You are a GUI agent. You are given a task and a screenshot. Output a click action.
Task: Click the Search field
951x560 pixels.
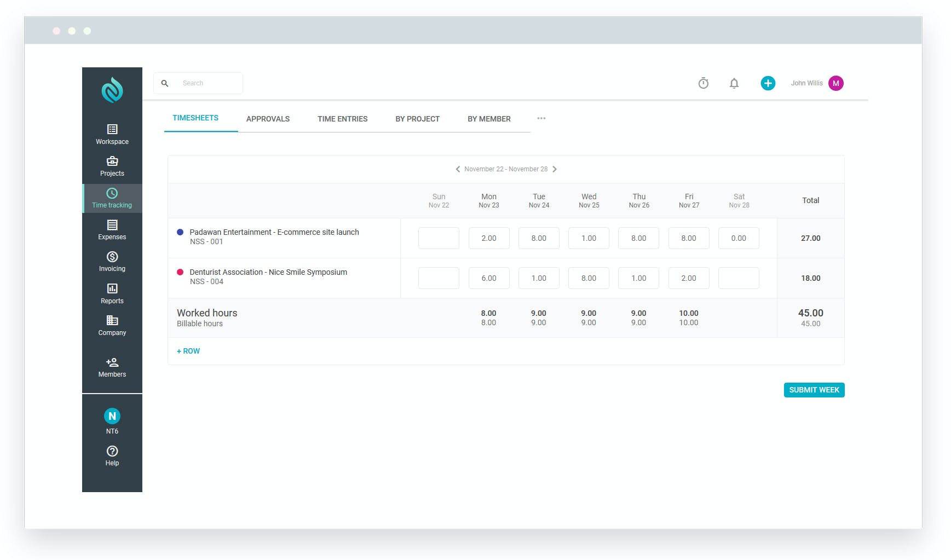208,83
